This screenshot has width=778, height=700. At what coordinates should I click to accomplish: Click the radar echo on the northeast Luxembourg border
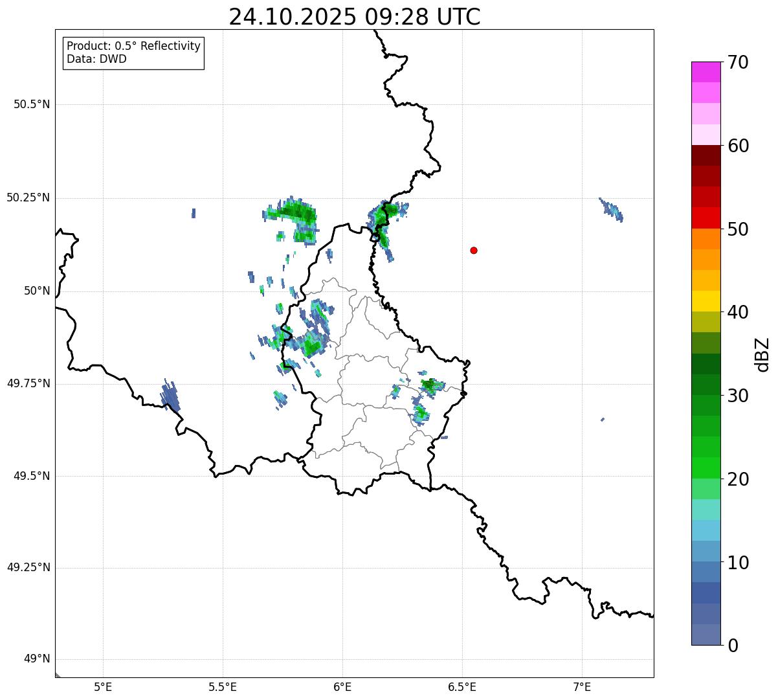click(386, 224)
